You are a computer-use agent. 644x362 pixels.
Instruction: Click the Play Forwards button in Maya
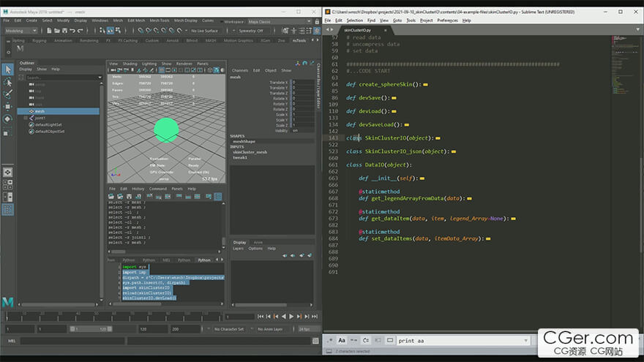[x=291, y=317]
